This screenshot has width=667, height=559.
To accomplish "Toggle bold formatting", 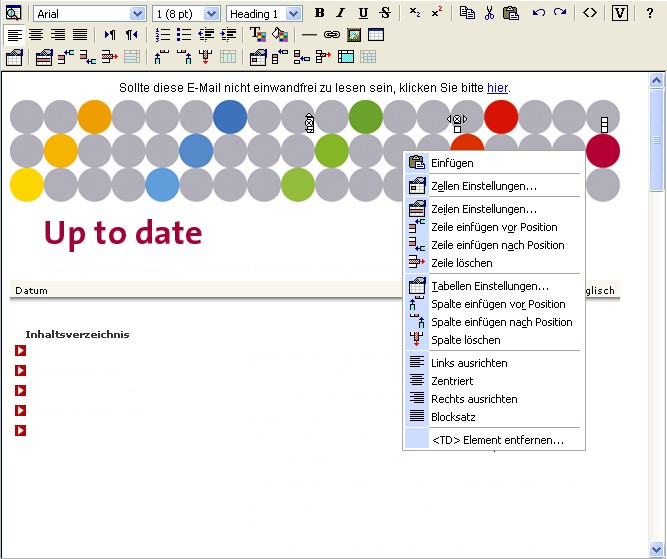I will (x=319, y=13).
